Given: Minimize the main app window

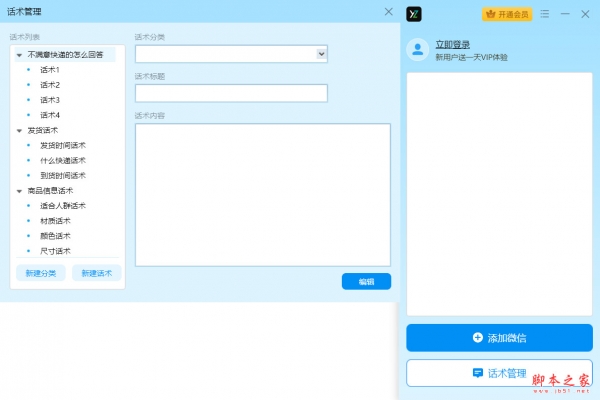Looking at the screenshot, I should pyautogui.click(x=566, y=14).
